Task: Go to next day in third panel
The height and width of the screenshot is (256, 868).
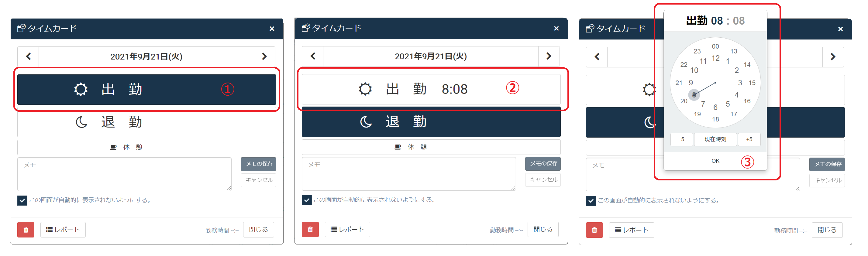Action: (x=833, y=56)
